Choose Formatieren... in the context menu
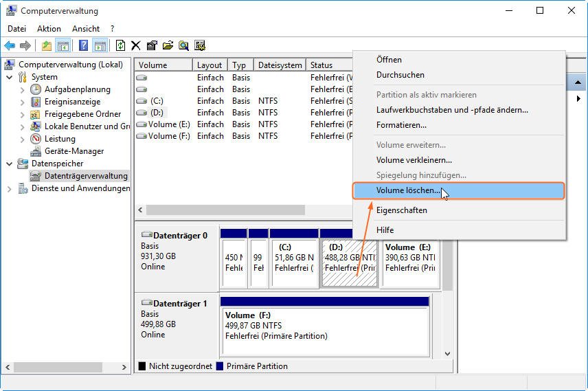 pos(459,125)
